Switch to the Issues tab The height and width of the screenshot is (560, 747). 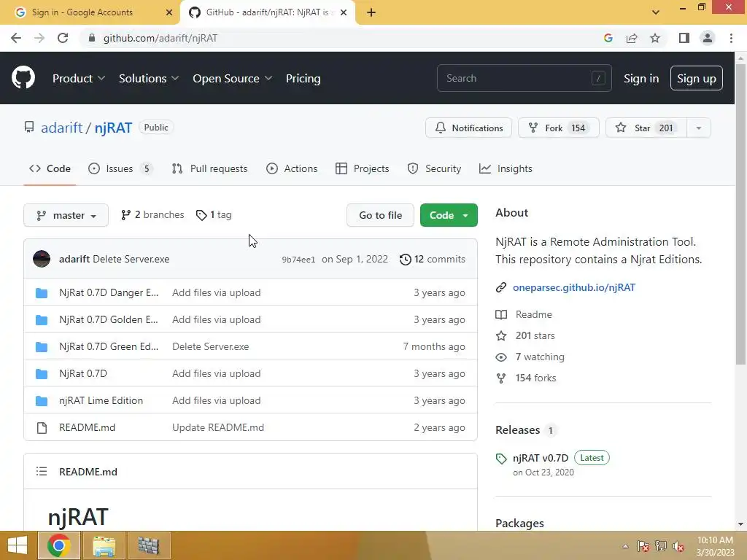tap(120, 168)
